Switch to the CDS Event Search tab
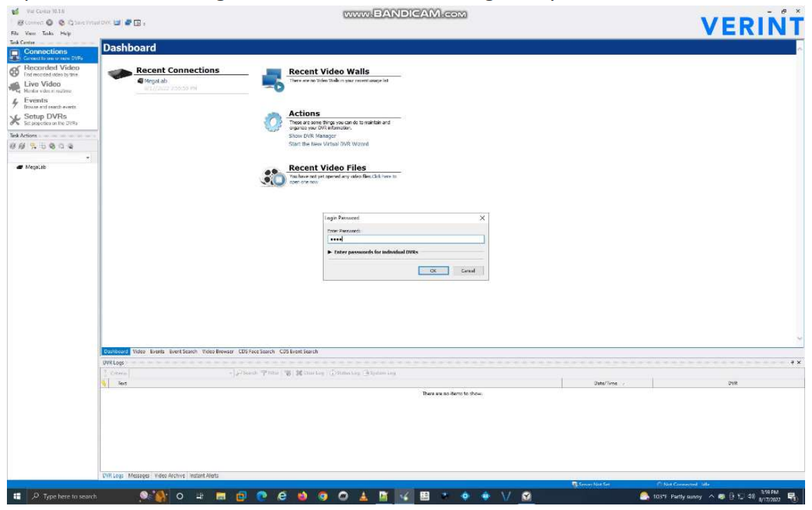 click(x=299, y=351)
